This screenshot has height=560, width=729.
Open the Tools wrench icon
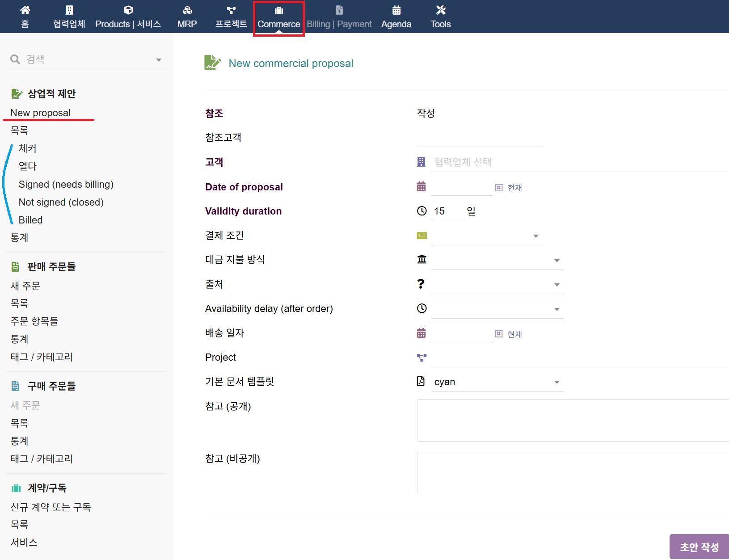pyautogui.click(x=440, y=10)
